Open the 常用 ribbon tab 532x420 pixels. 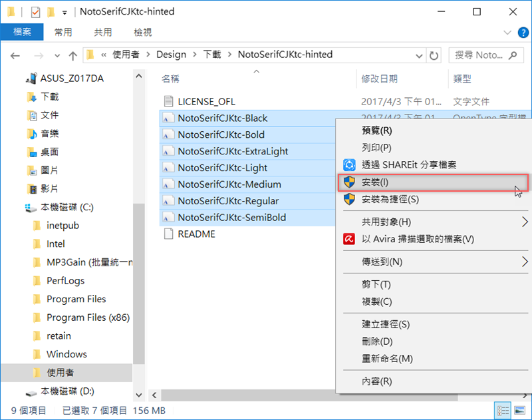63,32
